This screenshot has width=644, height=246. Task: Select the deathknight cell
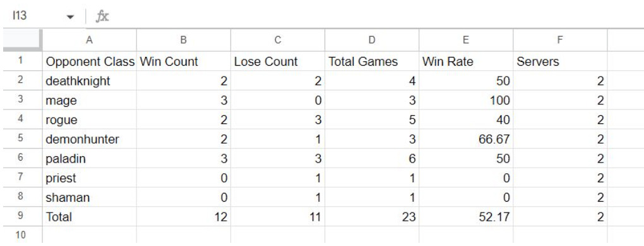point(89,80)
